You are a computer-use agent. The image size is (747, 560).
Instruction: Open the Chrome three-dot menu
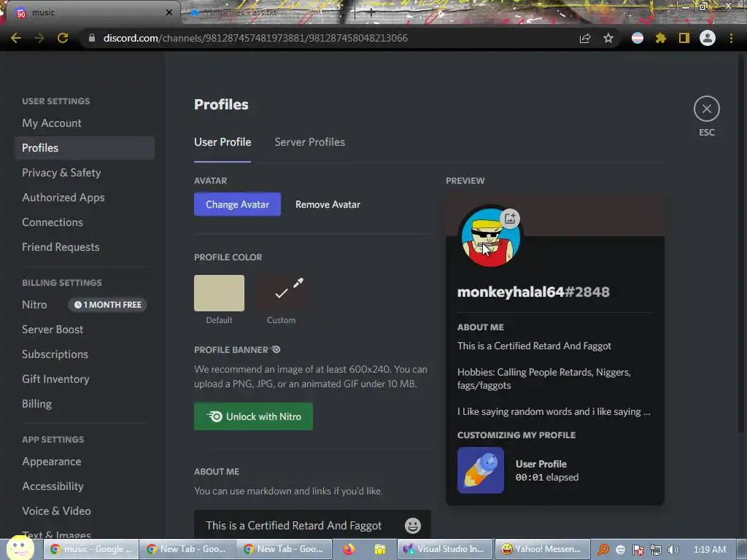point(731,38)
